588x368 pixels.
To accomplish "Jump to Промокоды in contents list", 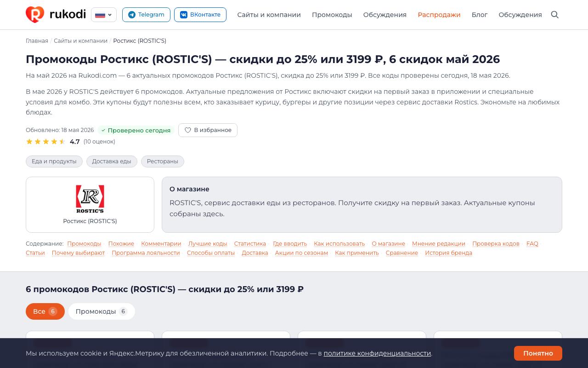I will pyautogui.click(x=84, y=244).
